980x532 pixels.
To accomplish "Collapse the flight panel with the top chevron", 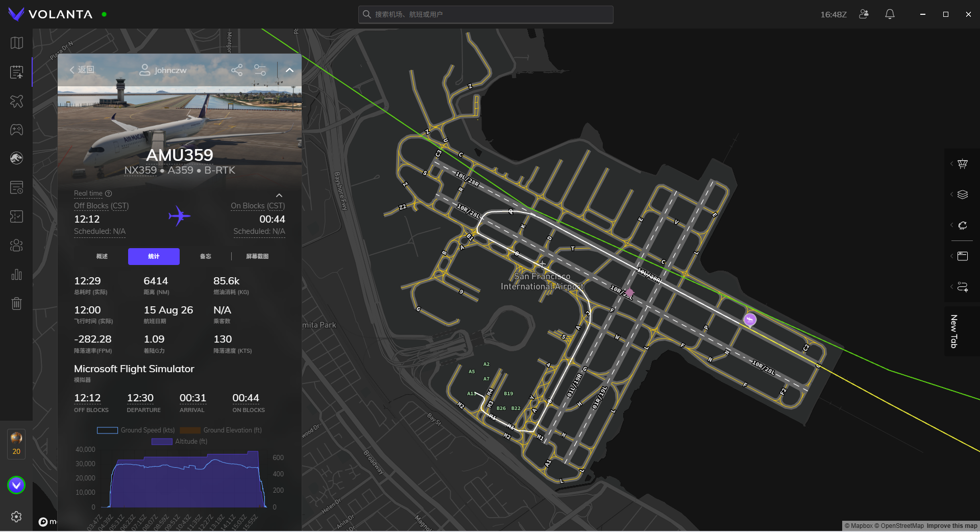I will (289, 70).
